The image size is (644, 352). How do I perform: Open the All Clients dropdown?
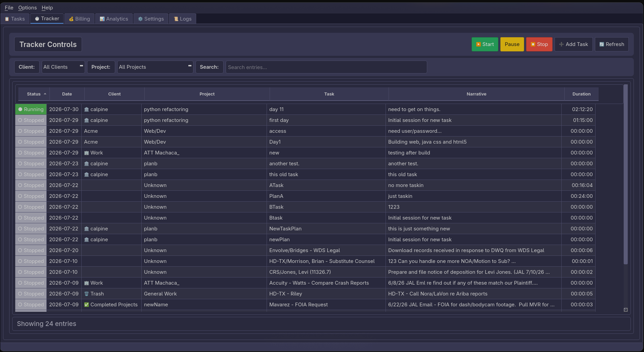click(x=63, y=67)
